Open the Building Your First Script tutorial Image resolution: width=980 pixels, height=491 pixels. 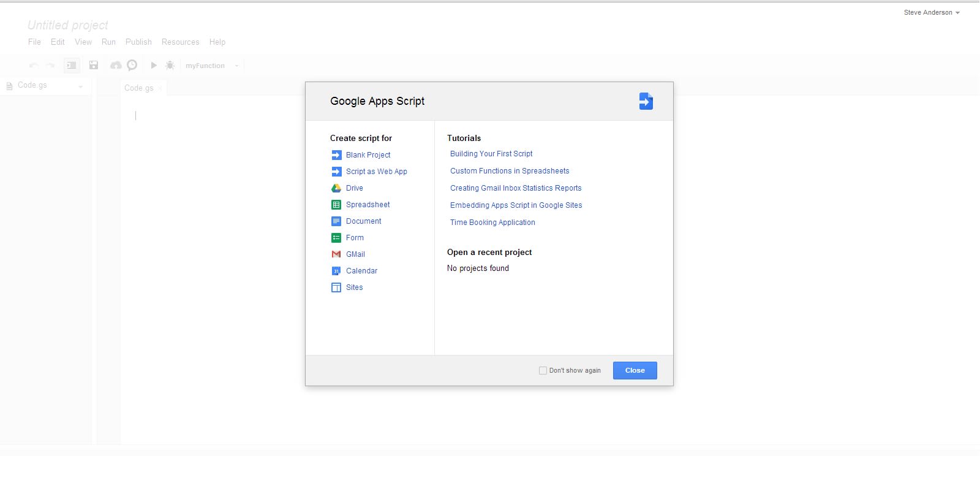pos(491,154)
